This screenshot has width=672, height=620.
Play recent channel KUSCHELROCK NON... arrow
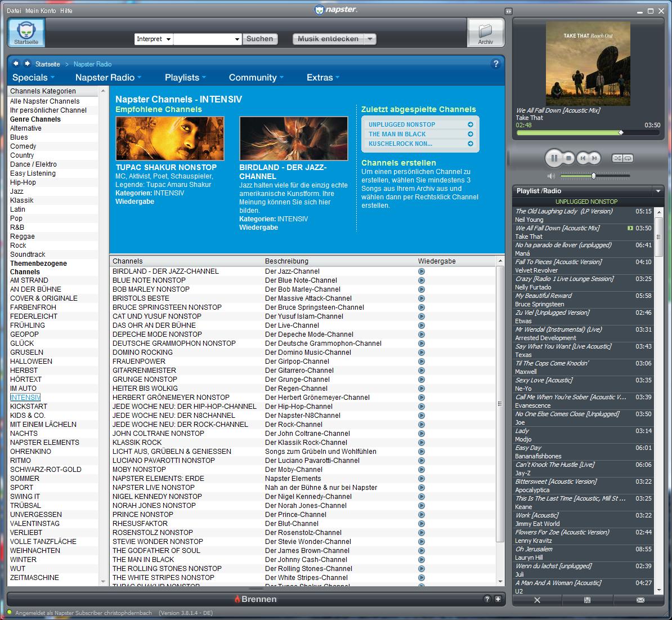coord(470,144)
